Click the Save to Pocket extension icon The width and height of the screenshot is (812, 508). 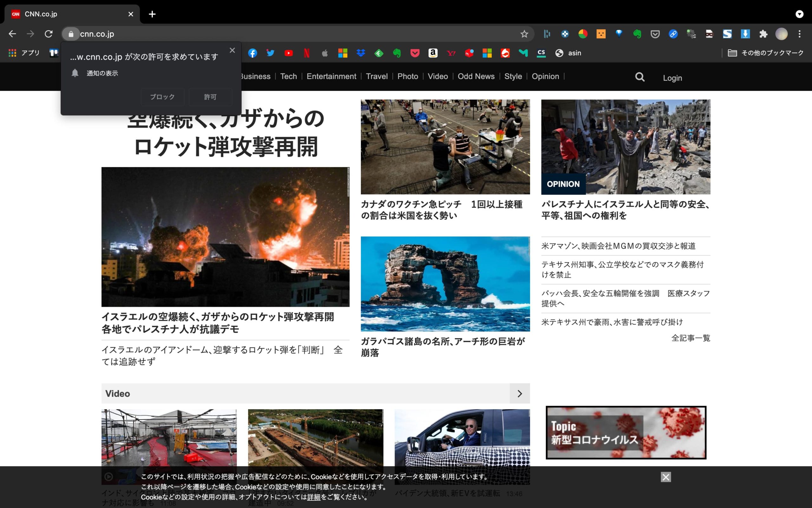pyautogui.click(x=655, y=34)
